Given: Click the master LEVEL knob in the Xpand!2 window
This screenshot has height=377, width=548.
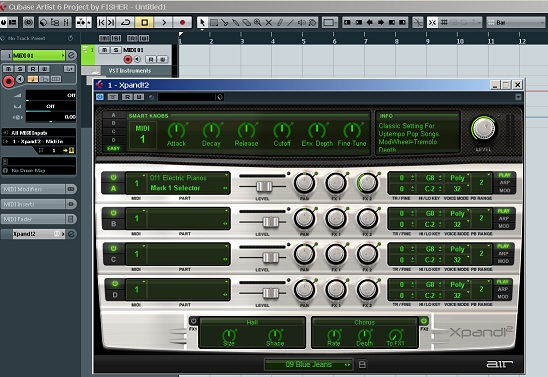Looking at the screenshot, I should [x=483, y=128].
